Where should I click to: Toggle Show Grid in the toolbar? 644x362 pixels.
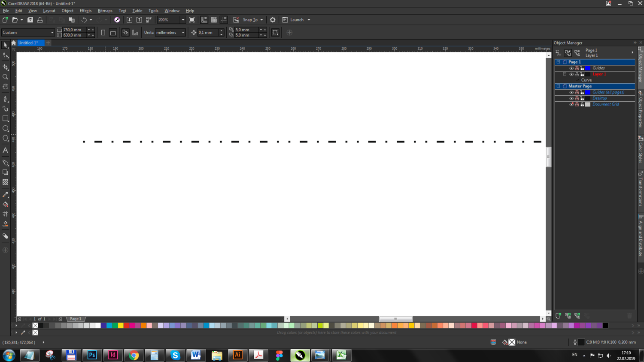[x=214, y=20]
